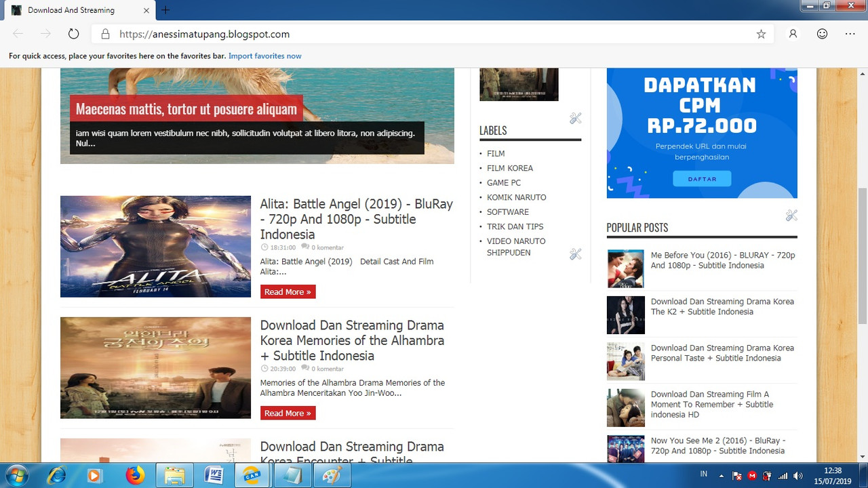Screen dimensions: 868x488
Task: Click the browser back arrow
Action: (18, 34)
